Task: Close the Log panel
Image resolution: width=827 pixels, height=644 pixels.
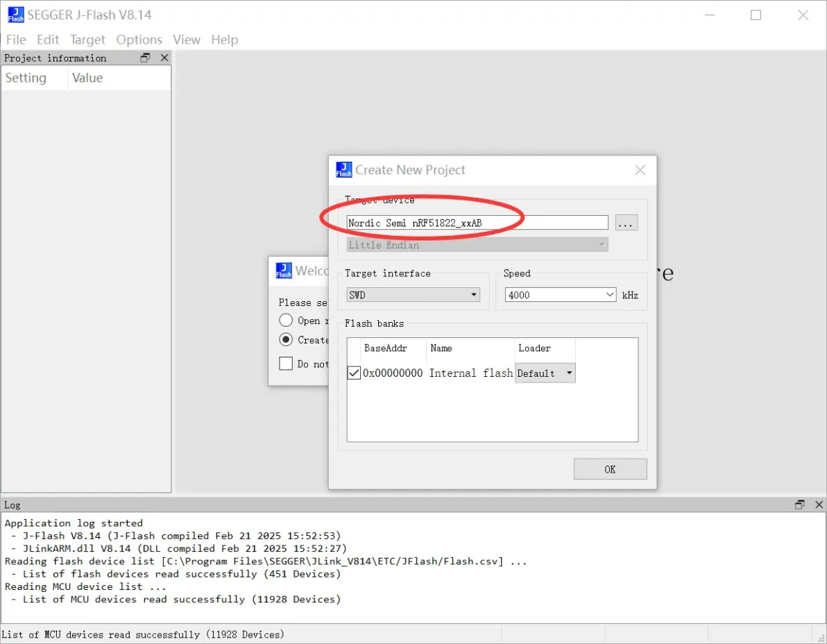Action: (819, 505)
